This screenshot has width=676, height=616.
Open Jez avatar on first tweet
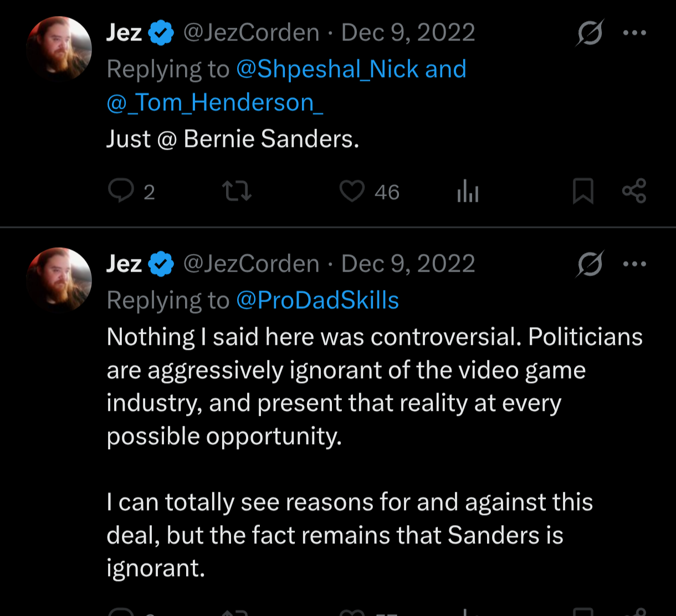pyautogui.click(x=59, y=49)
